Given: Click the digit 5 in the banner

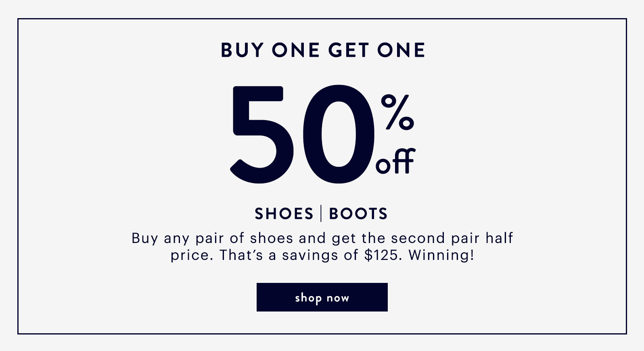Looking at the screenshot, I should (262, 135).
